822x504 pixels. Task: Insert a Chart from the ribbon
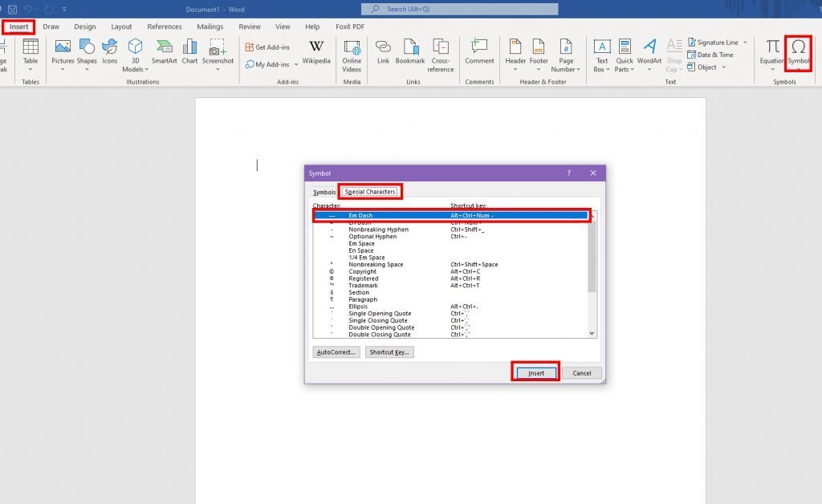pyautogui.click(x=189, y=50)
